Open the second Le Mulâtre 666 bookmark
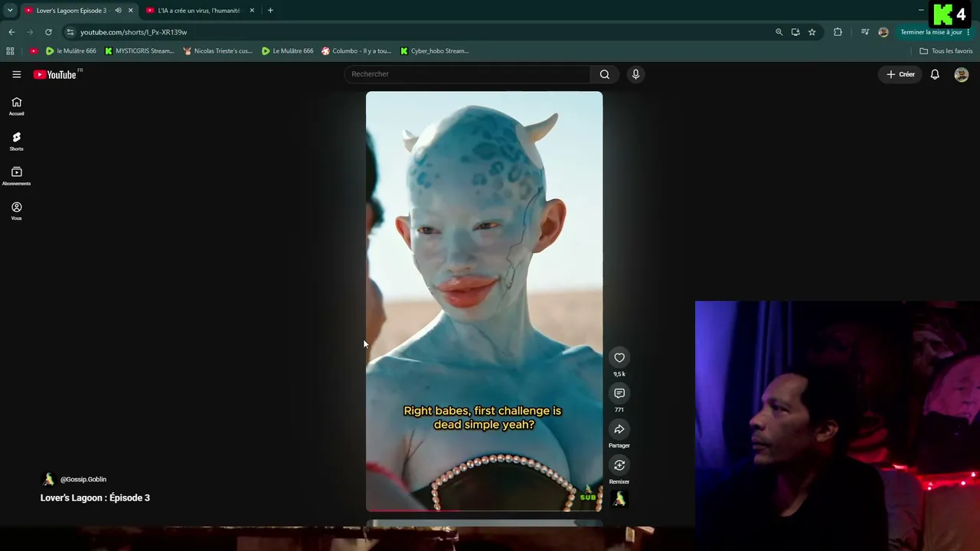Screen dimensions: 980x551 click(288, 51)
